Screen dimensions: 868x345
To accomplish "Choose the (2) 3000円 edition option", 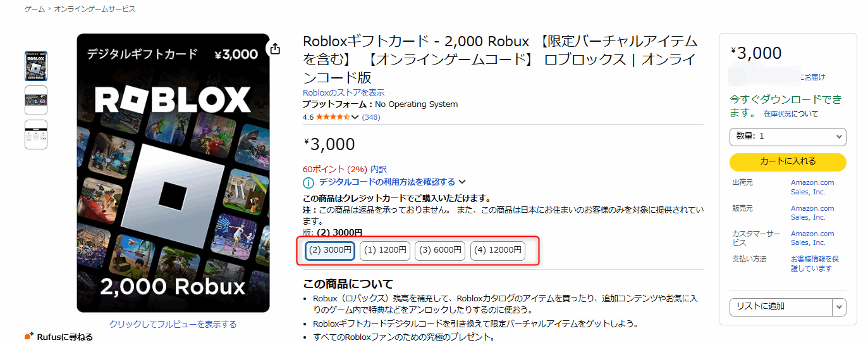I will [330, 250].
